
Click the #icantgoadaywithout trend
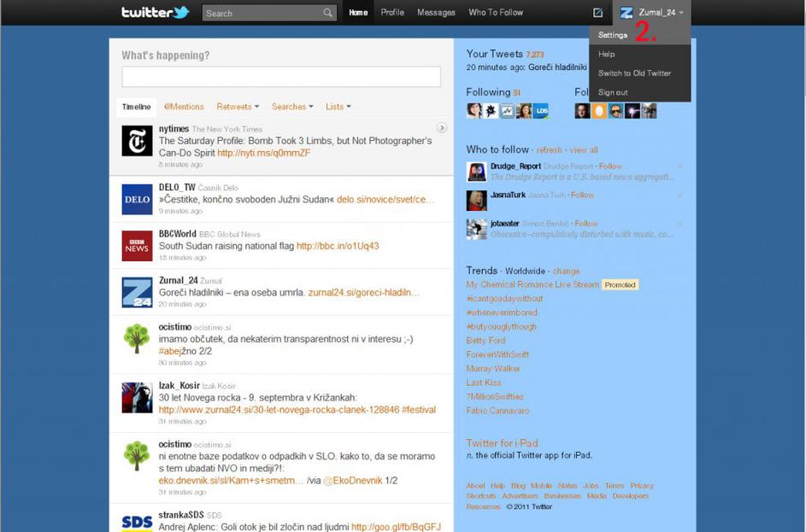pos(504,299)
